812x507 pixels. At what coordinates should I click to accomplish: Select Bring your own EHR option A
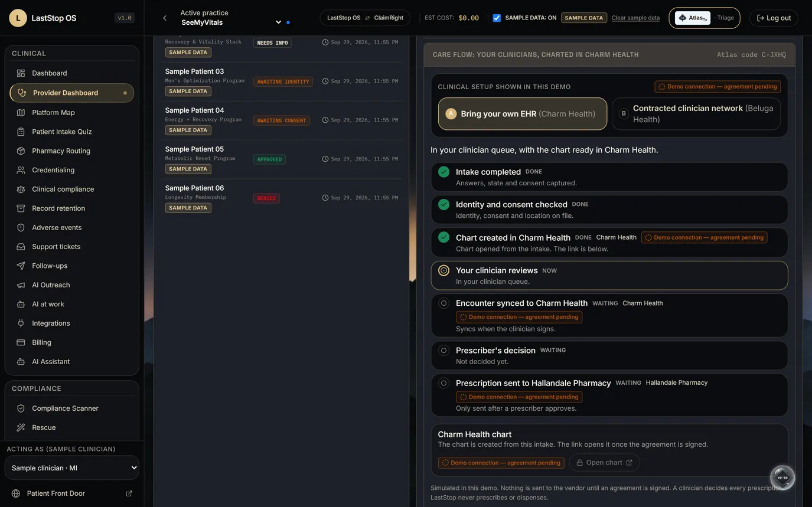point(523,114)
